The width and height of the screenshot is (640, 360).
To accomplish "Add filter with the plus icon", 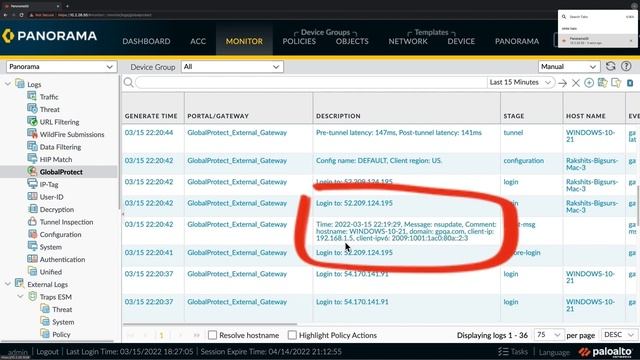I will [x=589, y=83].
